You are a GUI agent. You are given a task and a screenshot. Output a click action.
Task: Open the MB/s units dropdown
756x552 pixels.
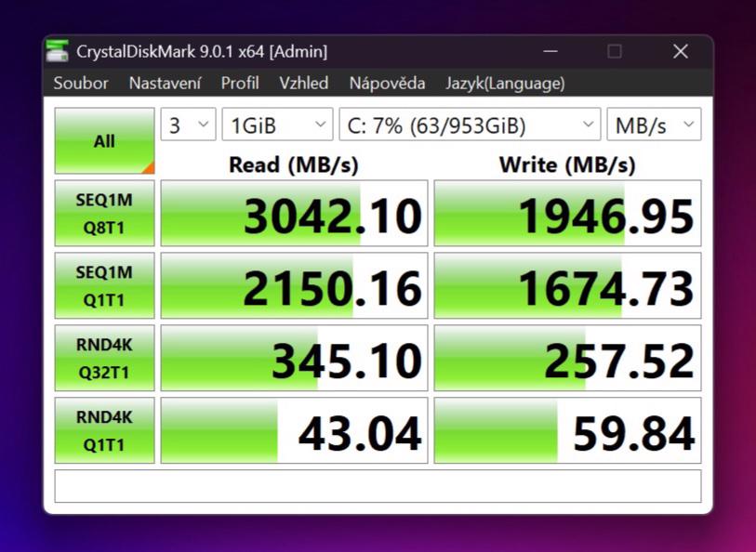coord(654,124)
